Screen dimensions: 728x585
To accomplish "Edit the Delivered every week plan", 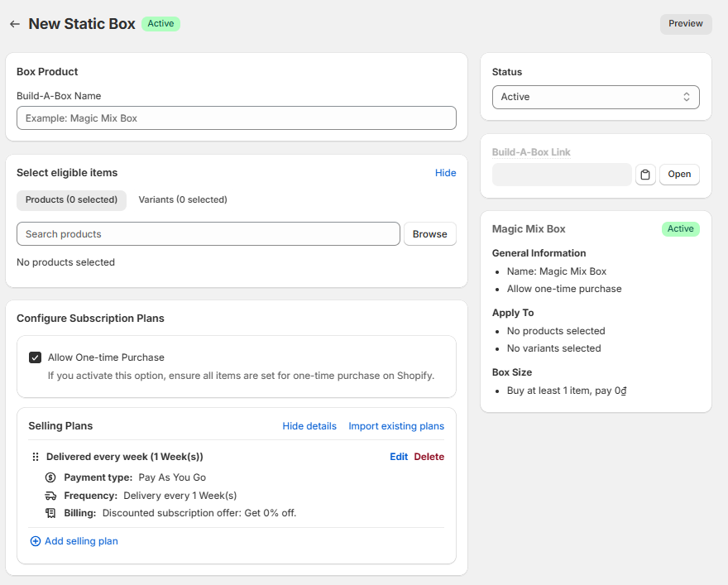I will [x=399, y=457].
